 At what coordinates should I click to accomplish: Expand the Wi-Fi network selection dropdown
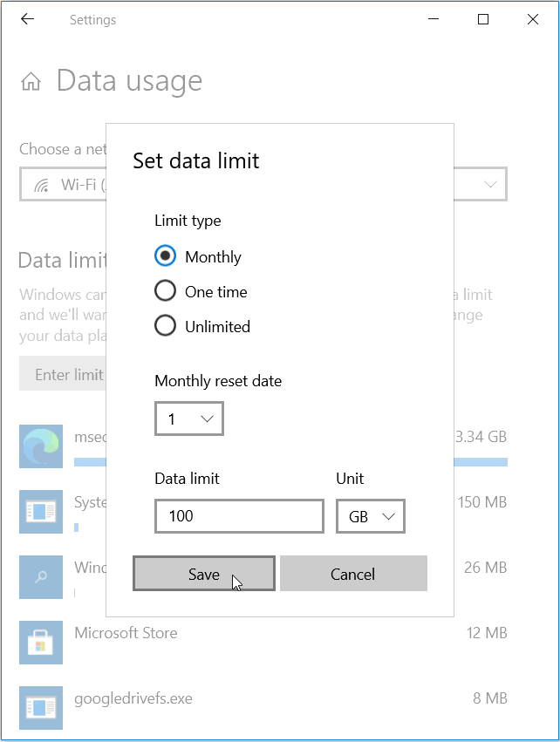point(489,184)
